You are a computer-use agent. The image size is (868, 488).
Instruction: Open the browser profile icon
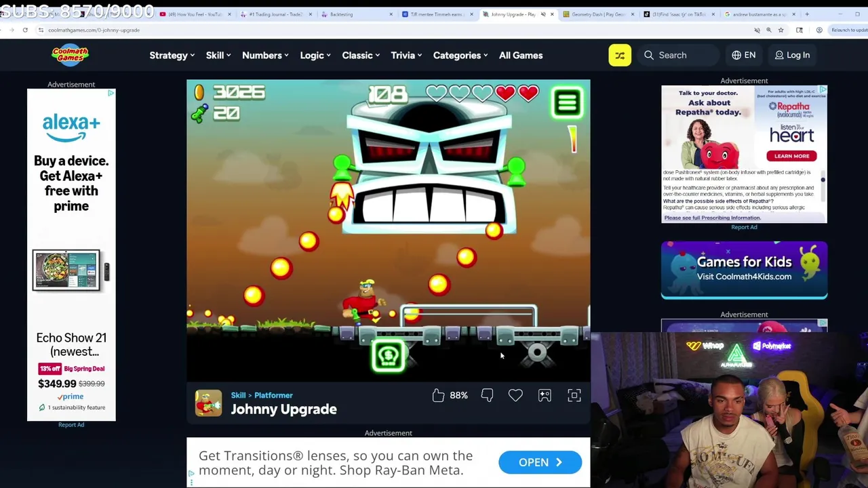(x=819, y=30)
